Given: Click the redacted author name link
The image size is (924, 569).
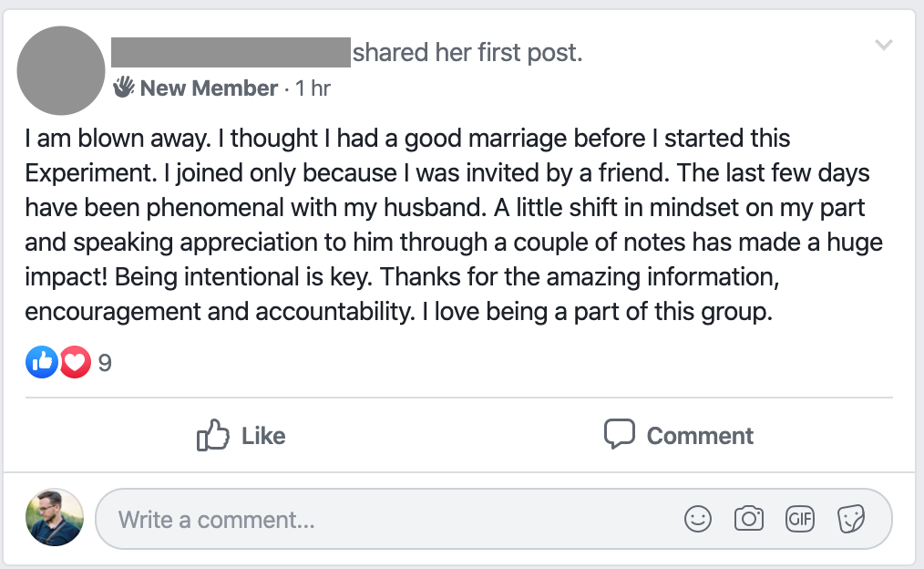Looking at the screenshot, I should tap(231, 53).
